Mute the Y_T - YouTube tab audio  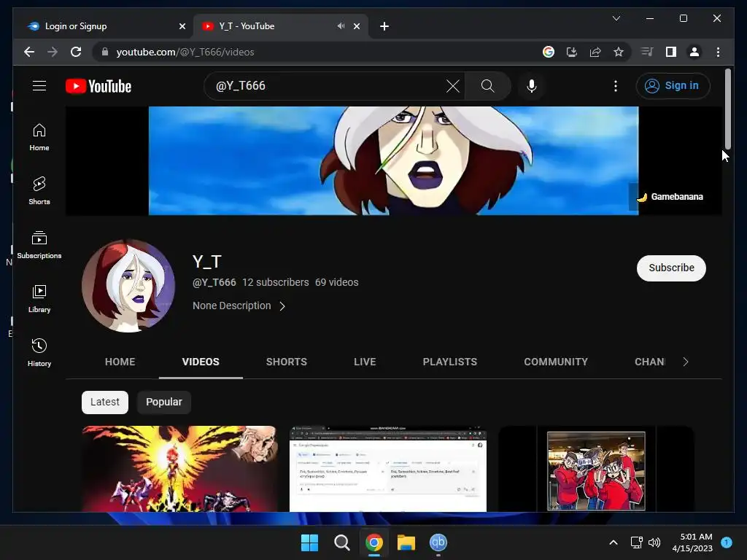pyautogui.click(x=341, y=26)
